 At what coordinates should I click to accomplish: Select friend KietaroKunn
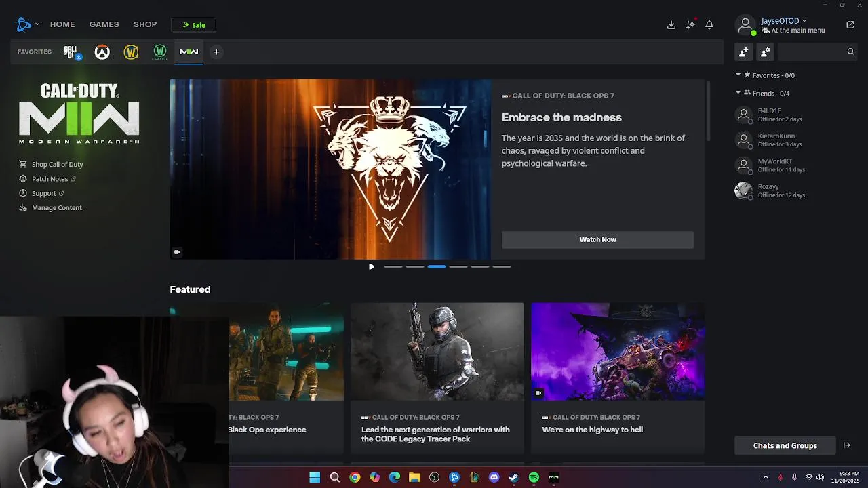coord(794,140)
